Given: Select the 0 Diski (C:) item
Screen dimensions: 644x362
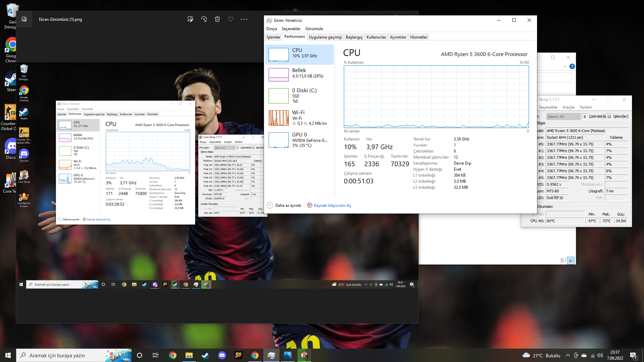Looking at the screenshot, I should click(x=300, y=96).
